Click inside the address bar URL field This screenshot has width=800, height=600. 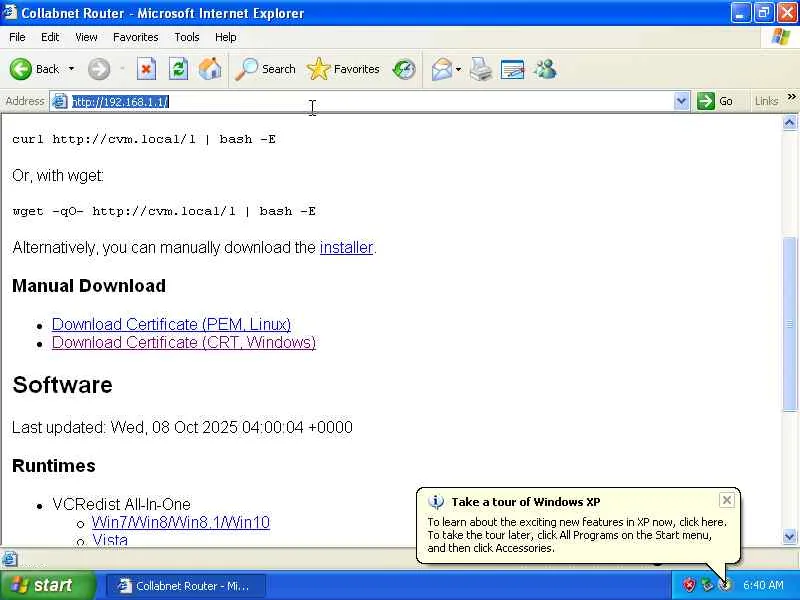(372, 102)
